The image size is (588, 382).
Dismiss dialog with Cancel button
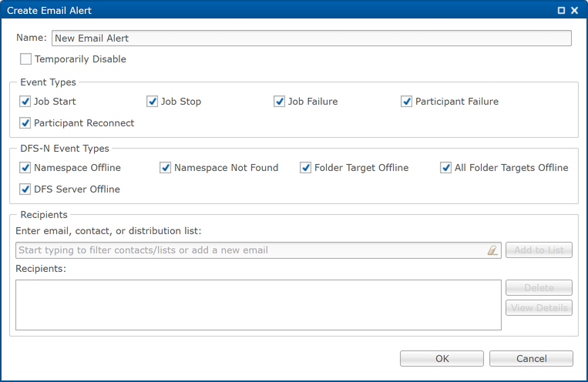[532, 359]
